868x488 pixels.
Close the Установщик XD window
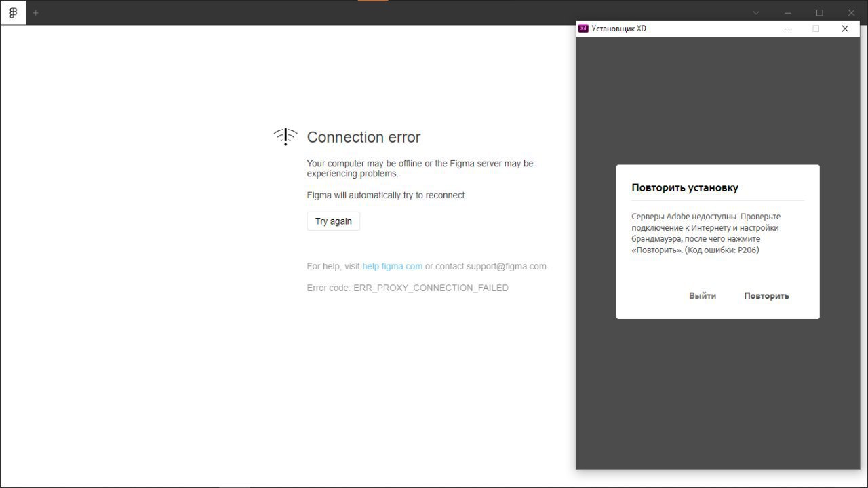pyautogui.click(x=844, y=29)
